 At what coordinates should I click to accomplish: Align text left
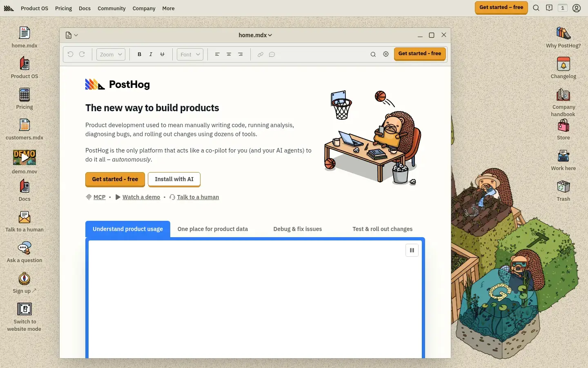217,54
